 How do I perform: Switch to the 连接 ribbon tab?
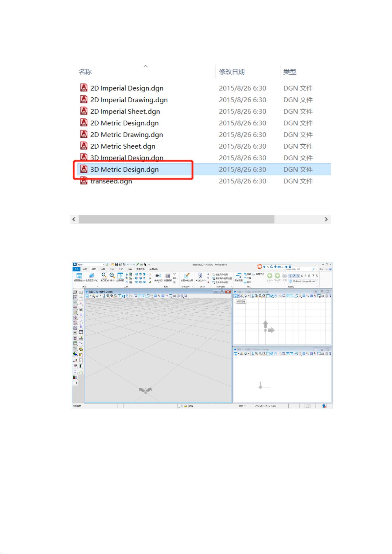pyautogui.click(x=111, y=269)
